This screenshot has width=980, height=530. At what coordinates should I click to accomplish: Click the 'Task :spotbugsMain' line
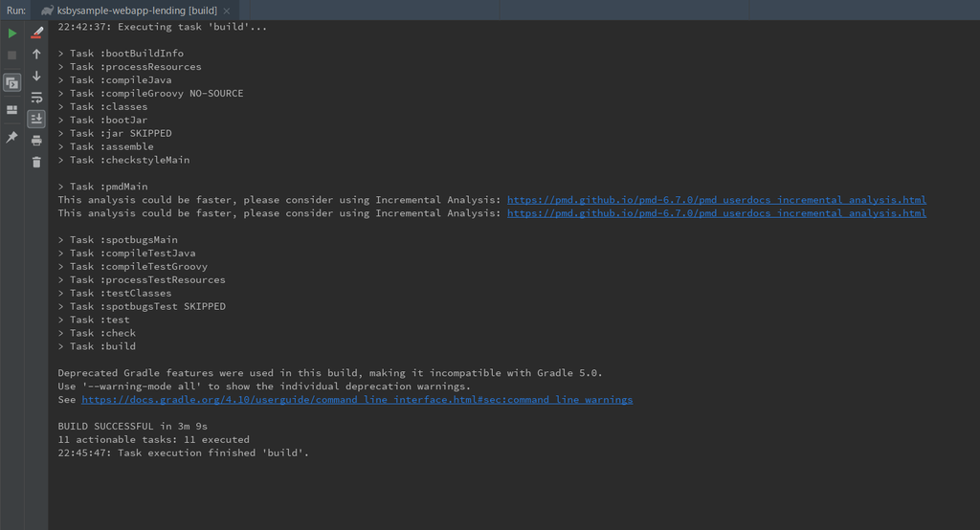[118, 240]
